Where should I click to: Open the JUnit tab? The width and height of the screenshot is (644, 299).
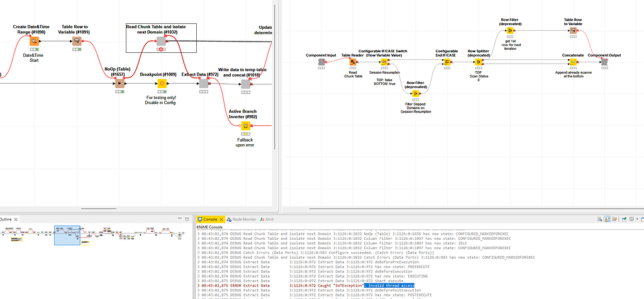[x=269, y=219]
